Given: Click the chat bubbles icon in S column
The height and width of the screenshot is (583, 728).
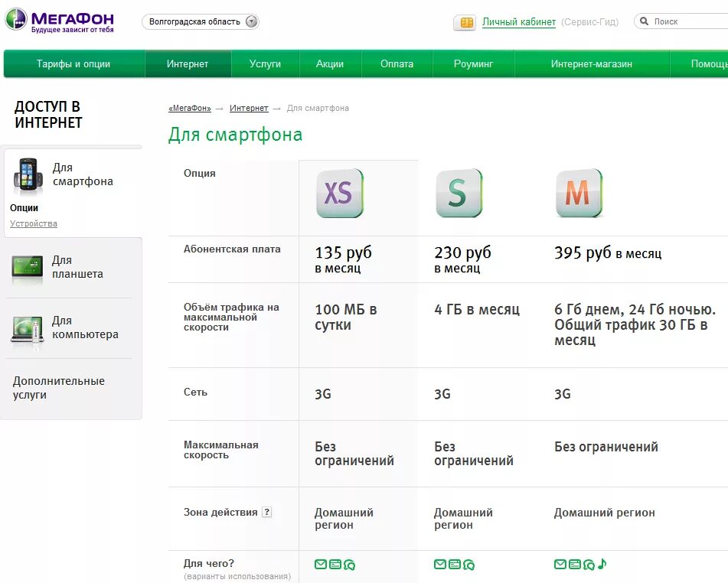Looking at the screenshot, I should coord(469,565).
